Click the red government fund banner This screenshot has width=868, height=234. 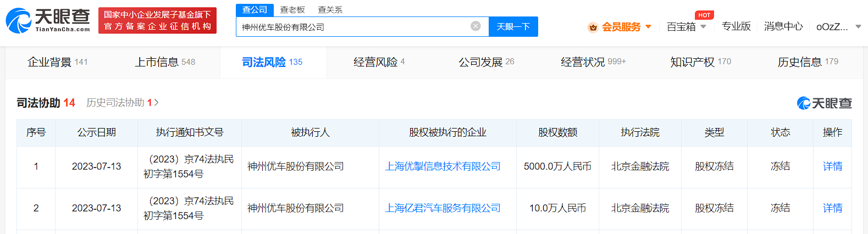point(157,20)
